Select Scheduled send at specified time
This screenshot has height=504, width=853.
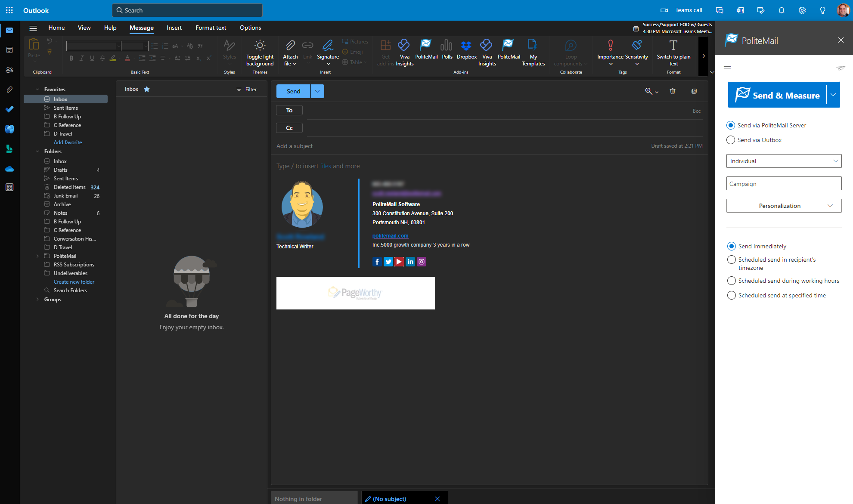731,295
